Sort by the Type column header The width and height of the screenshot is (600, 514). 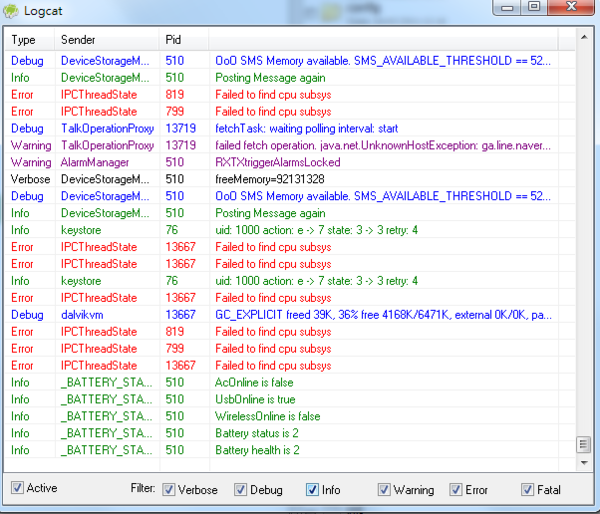[30, 40]
